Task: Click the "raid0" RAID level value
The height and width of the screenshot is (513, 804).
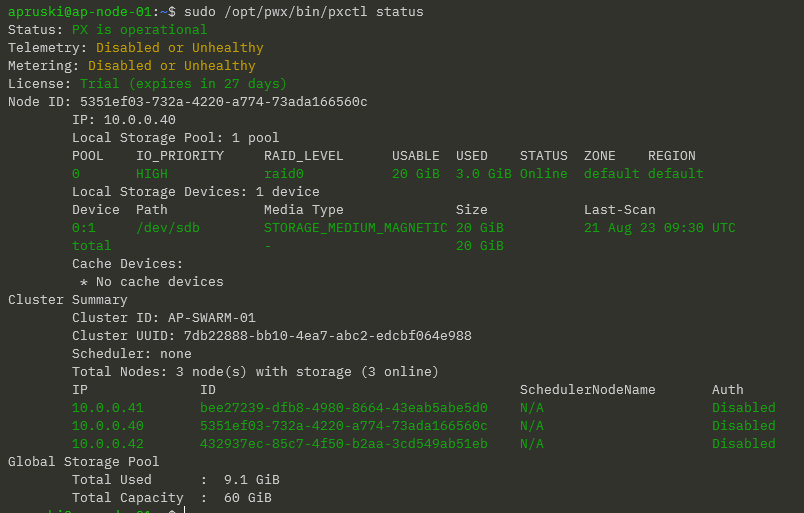Action: point(283,174)
